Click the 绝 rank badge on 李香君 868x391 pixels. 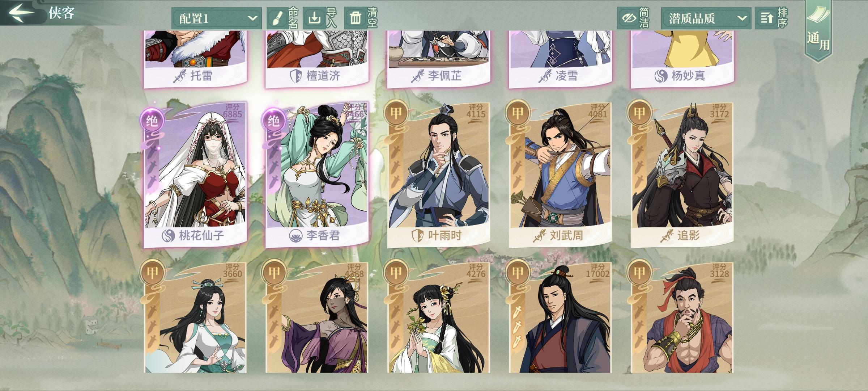point(273,121)
